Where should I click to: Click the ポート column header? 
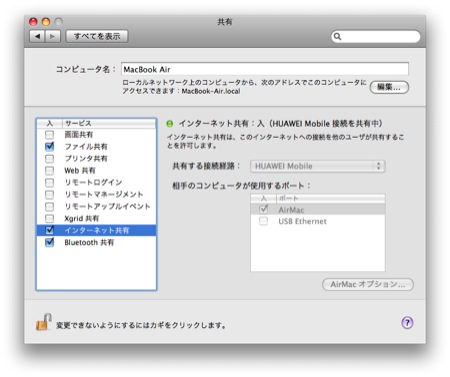coord(331,198)
